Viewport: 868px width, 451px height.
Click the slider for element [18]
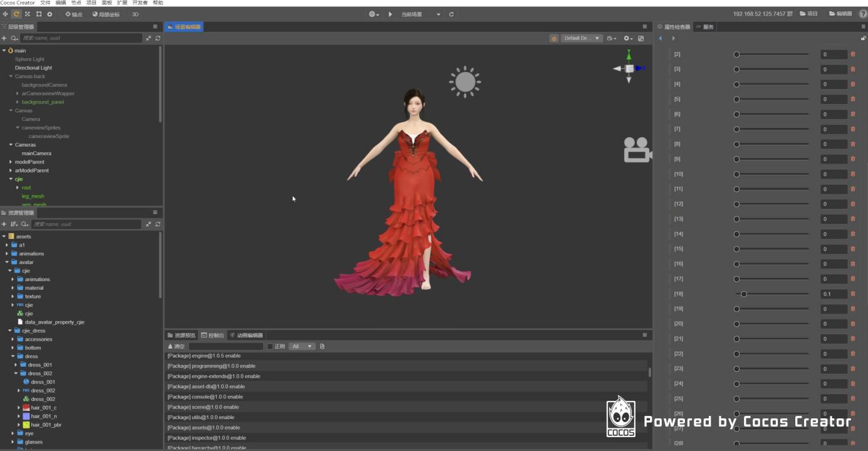pyautogui.click(x=773, y=294)
